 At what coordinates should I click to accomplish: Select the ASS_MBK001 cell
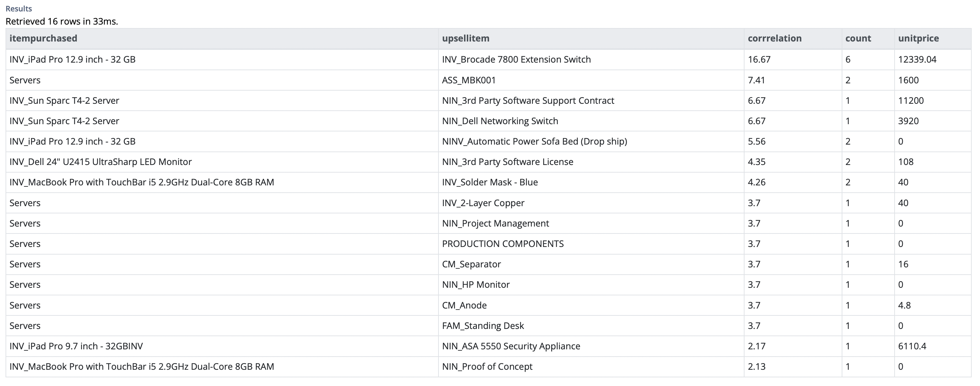tap(591, 80)
